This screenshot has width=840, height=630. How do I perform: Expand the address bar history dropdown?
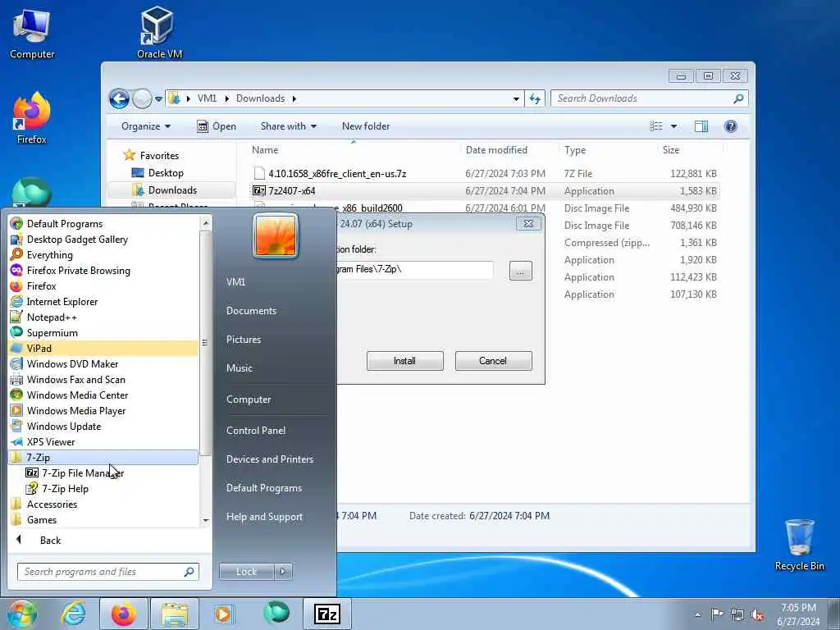click(516, 99)
